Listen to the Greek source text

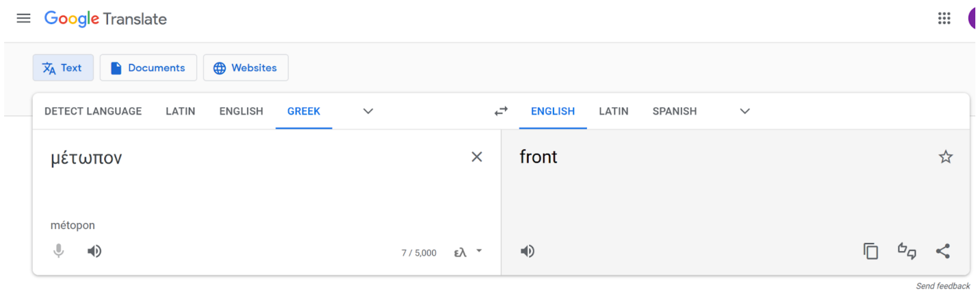click(x=94, y=251)
